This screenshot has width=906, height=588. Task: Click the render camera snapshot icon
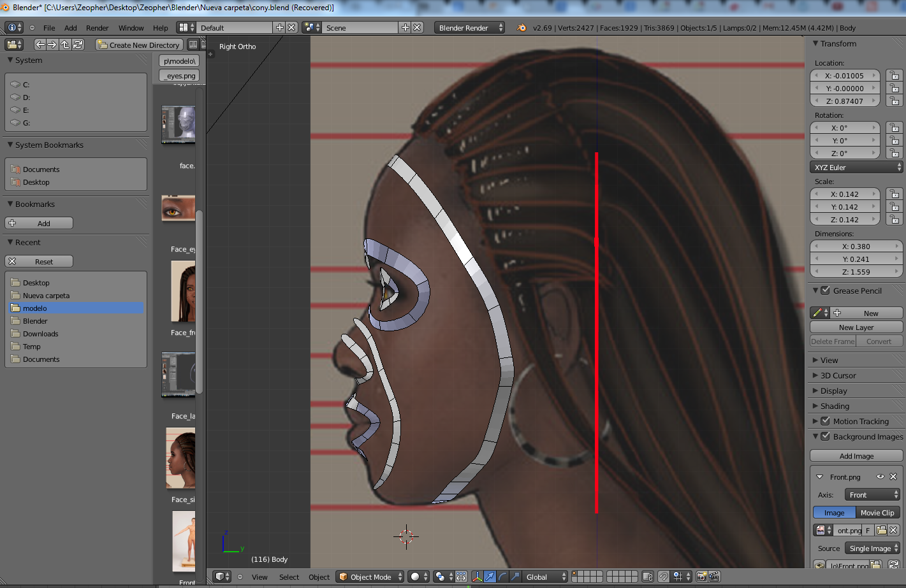click(x=701, y=577)
